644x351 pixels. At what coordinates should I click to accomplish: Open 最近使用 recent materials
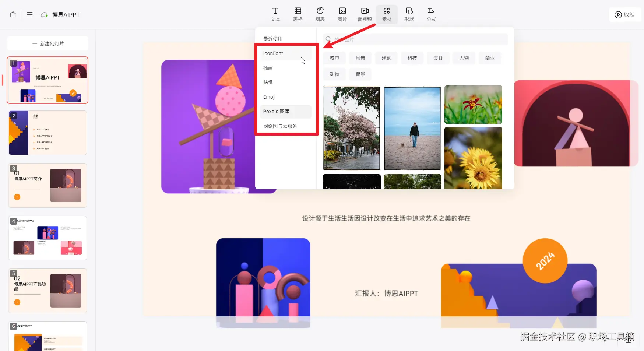[x=273, y=39]
